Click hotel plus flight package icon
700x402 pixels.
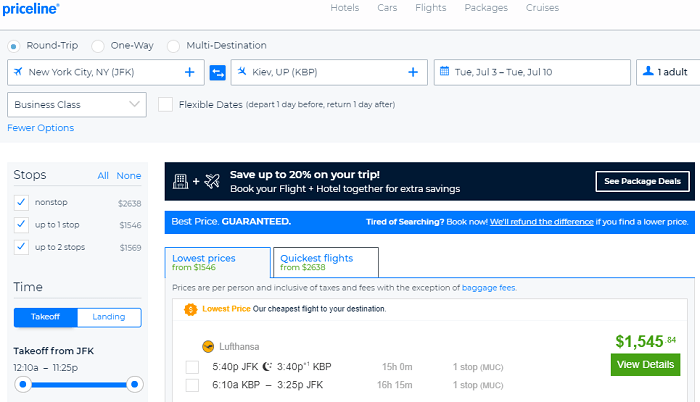pyautogui.click(x=196, y=181)
